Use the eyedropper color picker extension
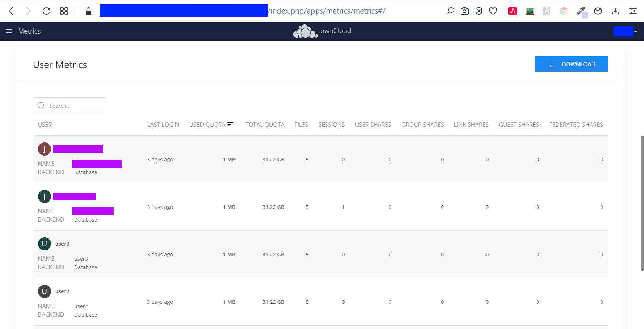 tap(581, 11)
